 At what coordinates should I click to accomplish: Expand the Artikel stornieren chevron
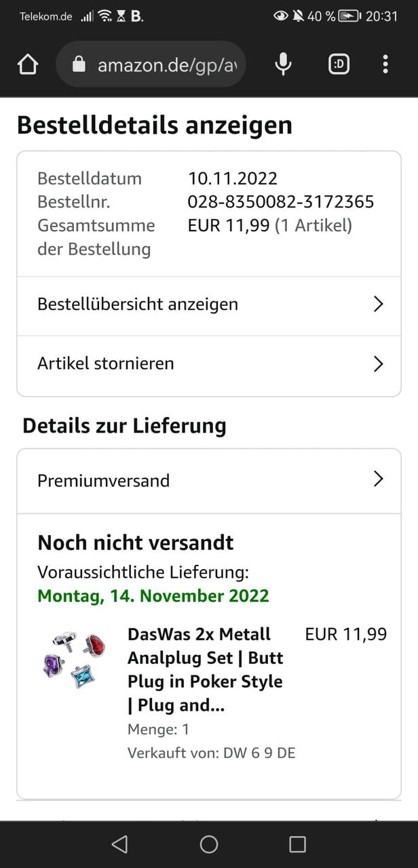click(x=379, y=364)
